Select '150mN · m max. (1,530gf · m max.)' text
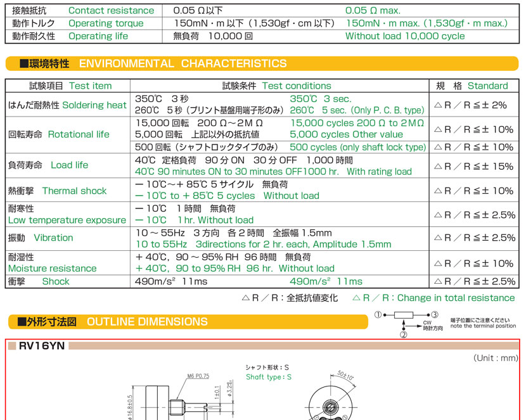526x420 pixels. point(427,23)
